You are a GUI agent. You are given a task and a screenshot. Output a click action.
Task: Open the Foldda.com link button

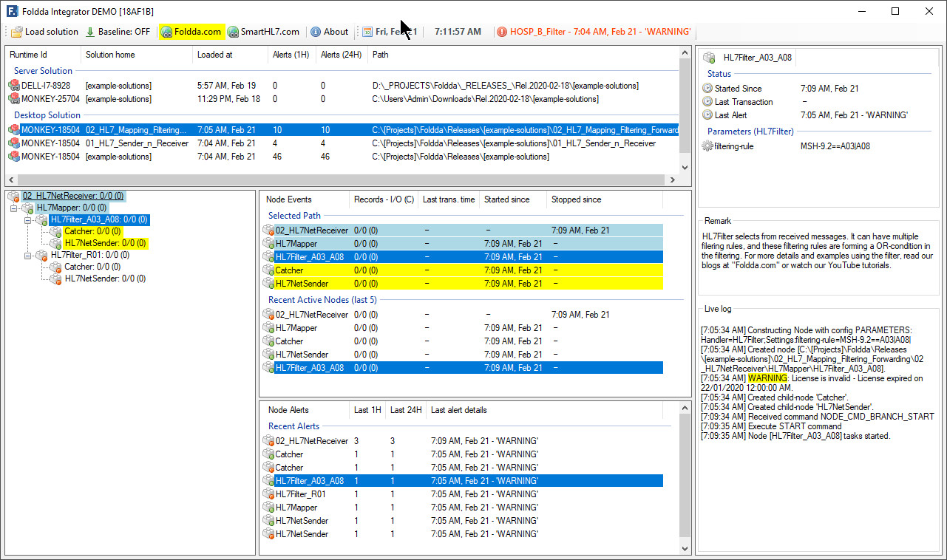(x=191, y=32)
